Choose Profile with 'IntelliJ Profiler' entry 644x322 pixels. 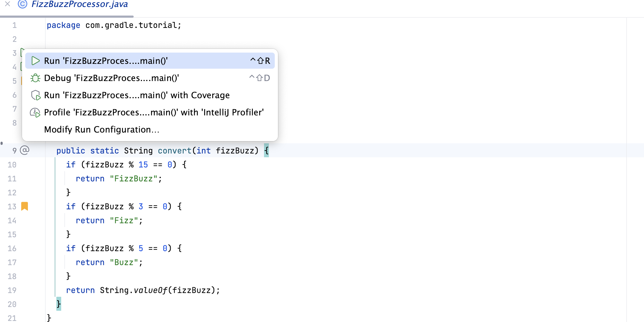pyautogui.click(x=150, y=112)
